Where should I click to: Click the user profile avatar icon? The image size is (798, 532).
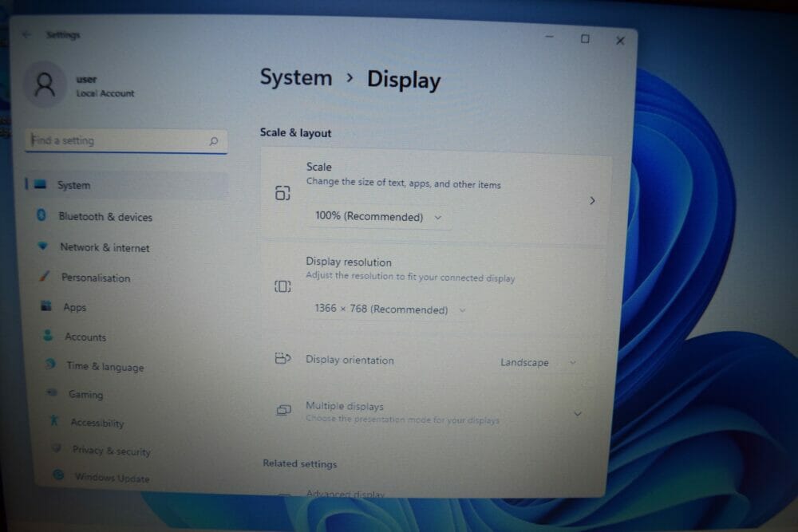pos(45,85)
